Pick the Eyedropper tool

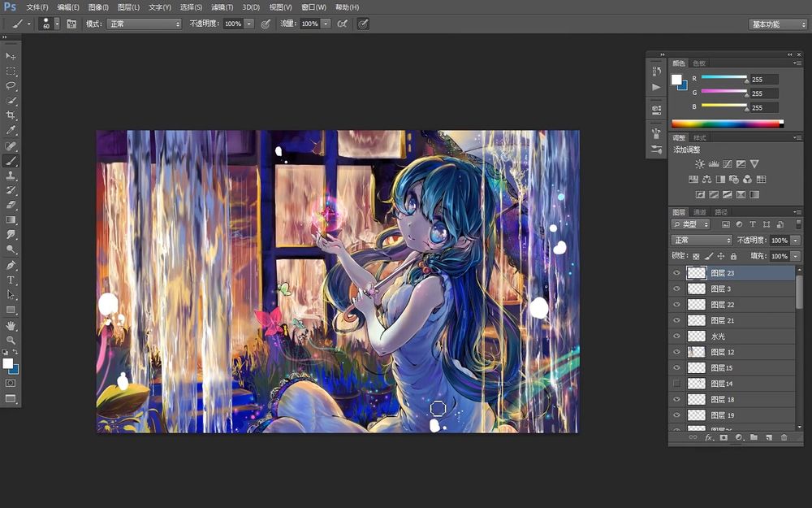point(11,130)
